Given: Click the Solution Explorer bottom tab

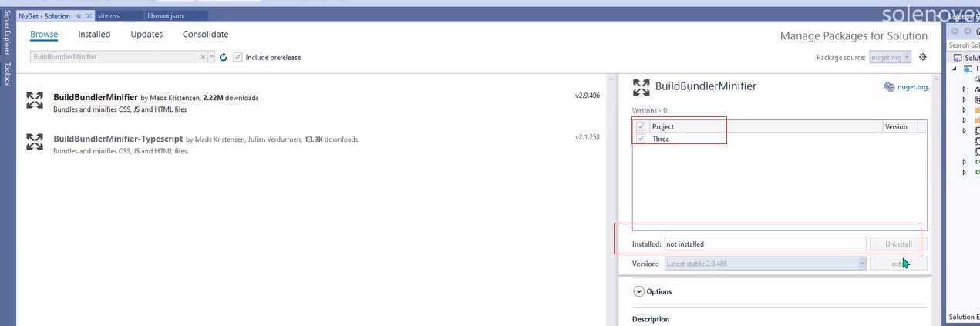Looking at the screenshot, I should click(x=963, y=317).
